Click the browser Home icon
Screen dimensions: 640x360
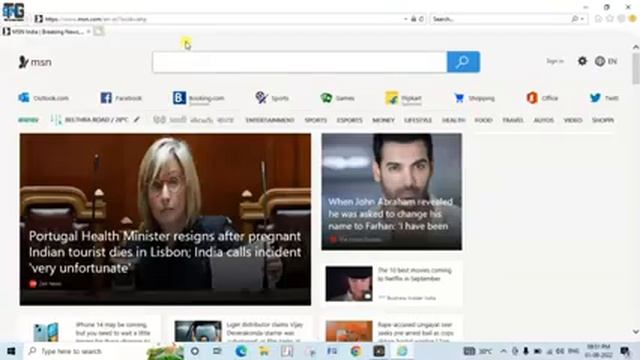(598, 19)
